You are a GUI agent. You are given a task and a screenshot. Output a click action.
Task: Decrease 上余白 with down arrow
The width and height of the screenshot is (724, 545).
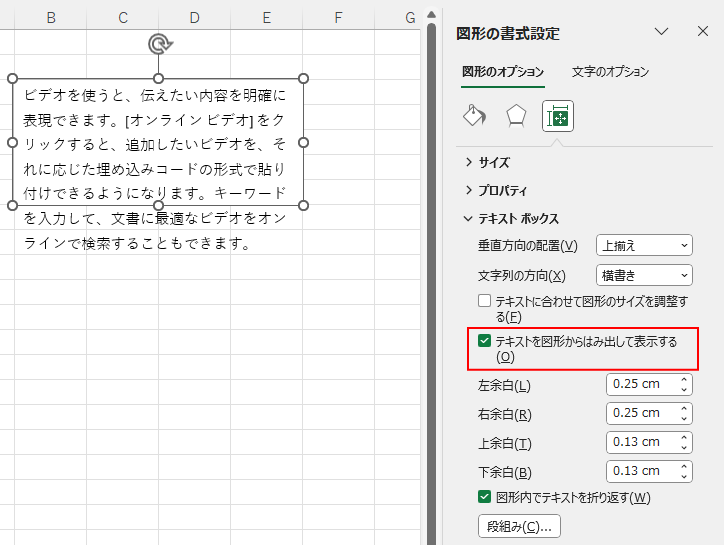684,448
